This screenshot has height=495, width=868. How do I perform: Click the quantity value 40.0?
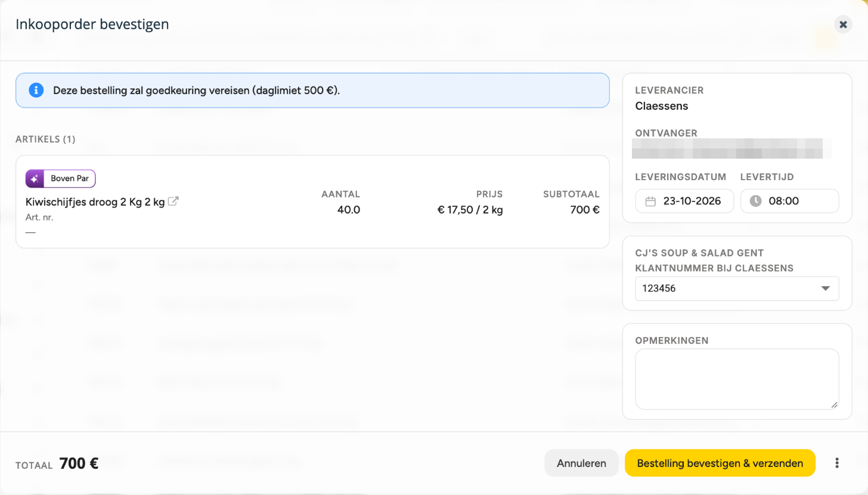(x=348, y=209)
